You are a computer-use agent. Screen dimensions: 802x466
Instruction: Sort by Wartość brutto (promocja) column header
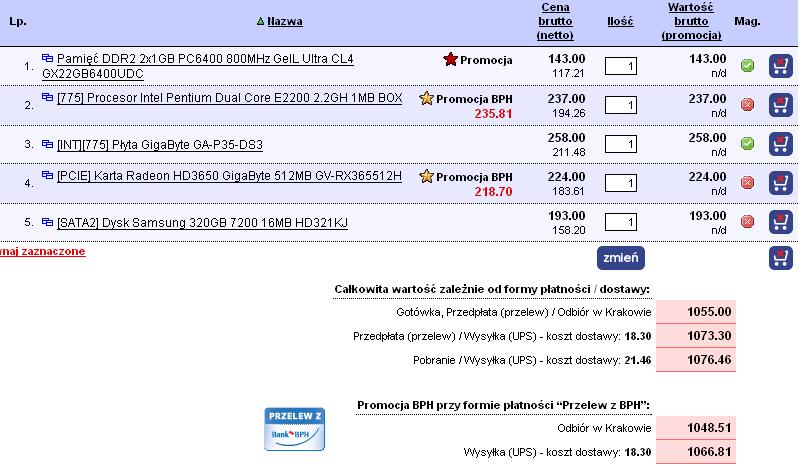click(691, 21)
